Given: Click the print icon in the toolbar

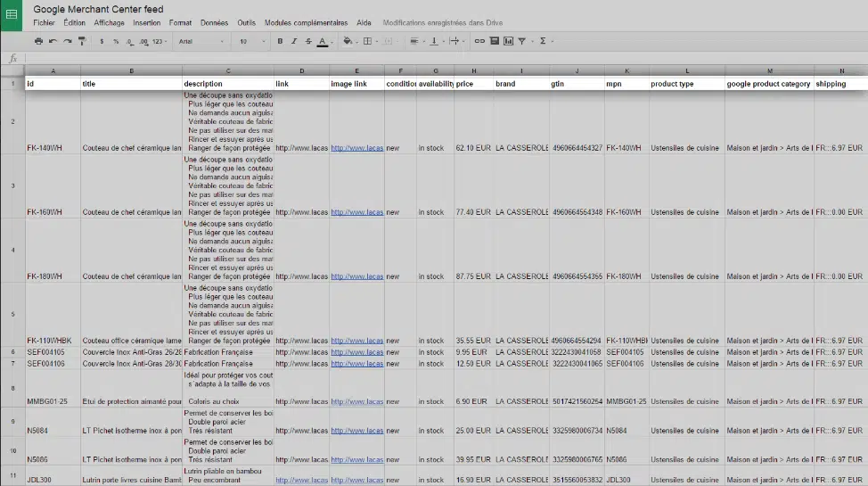Looking at the screenshot, I should (38, 41).
